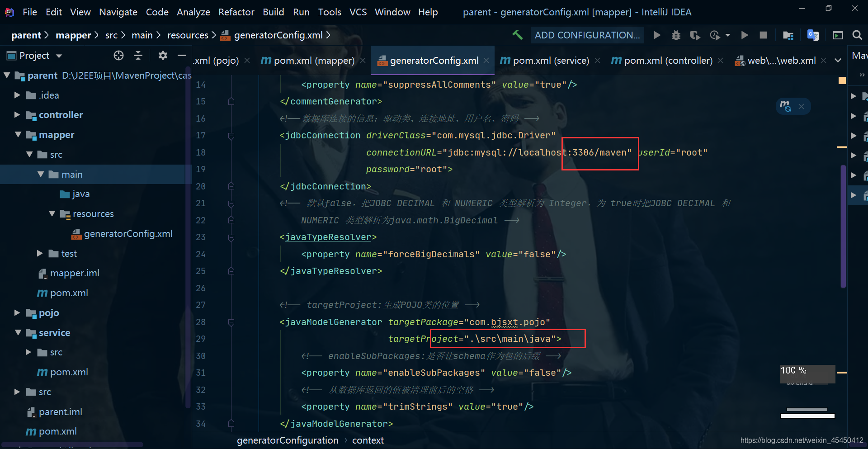Open Project view mode dropdown
The height and width of the screenshot is (449, 868).
[59, 56]
